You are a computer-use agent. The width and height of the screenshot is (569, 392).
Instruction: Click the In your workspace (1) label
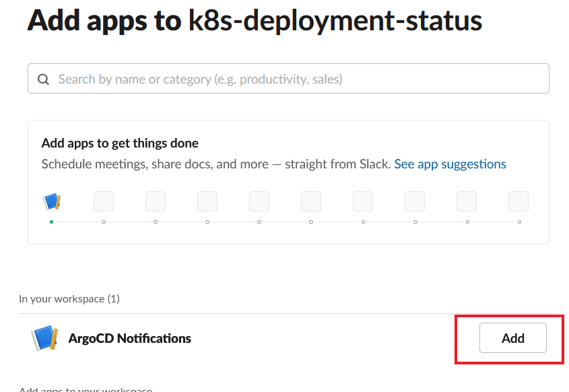(69, 299)
